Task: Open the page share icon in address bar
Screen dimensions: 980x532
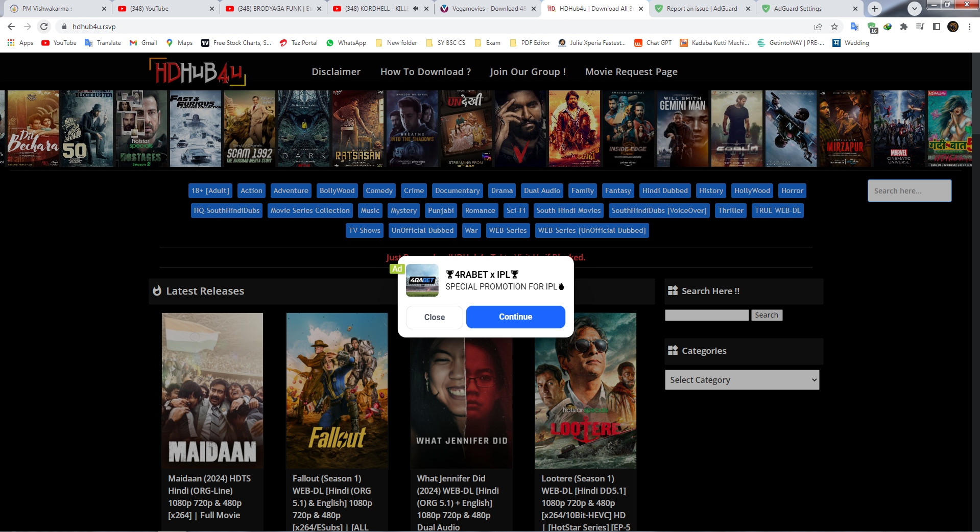Action: [818, 27]
